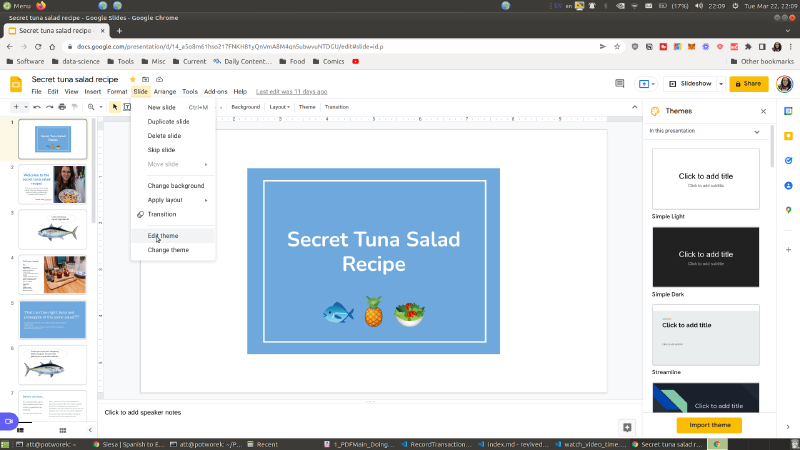Open the comment history icon
The height and width of the screenshot is (450, 800).
pyautogui.click(x=621, y=85)
